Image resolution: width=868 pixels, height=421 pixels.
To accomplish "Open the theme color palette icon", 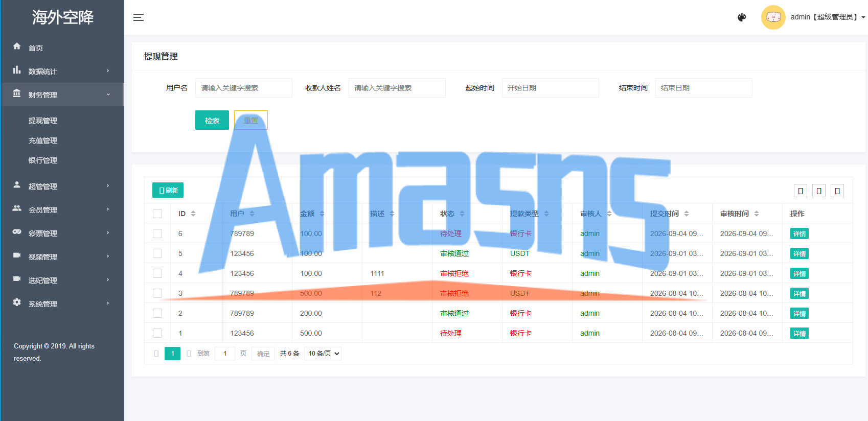I will point(742,17).
